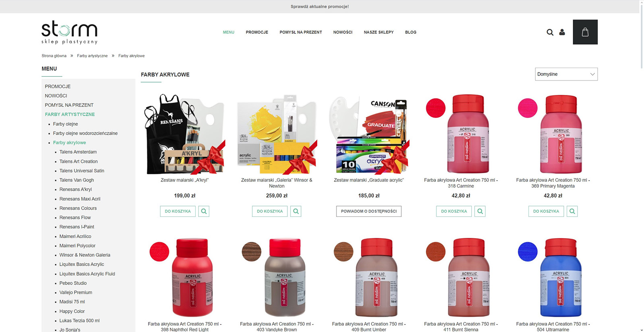Add A'kryl painting set to cart

coord(178,211)
